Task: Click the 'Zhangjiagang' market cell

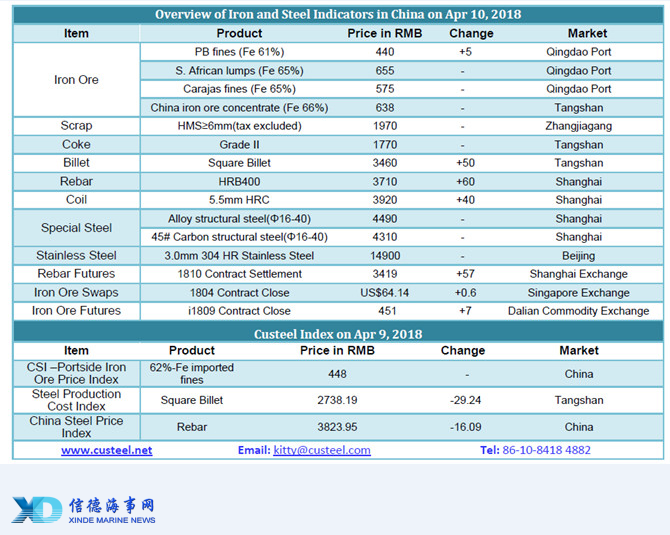Action: pos(579,126)
